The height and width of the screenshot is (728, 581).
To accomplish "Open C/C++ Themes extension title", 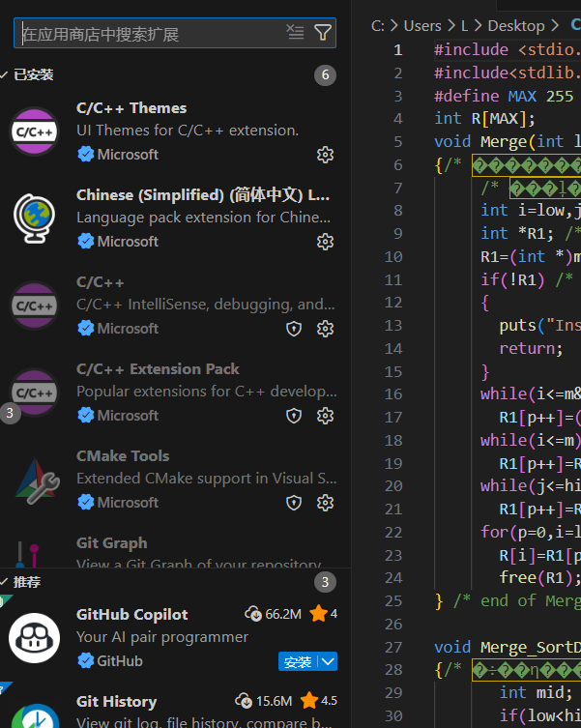I will click(x=131, y=108).
